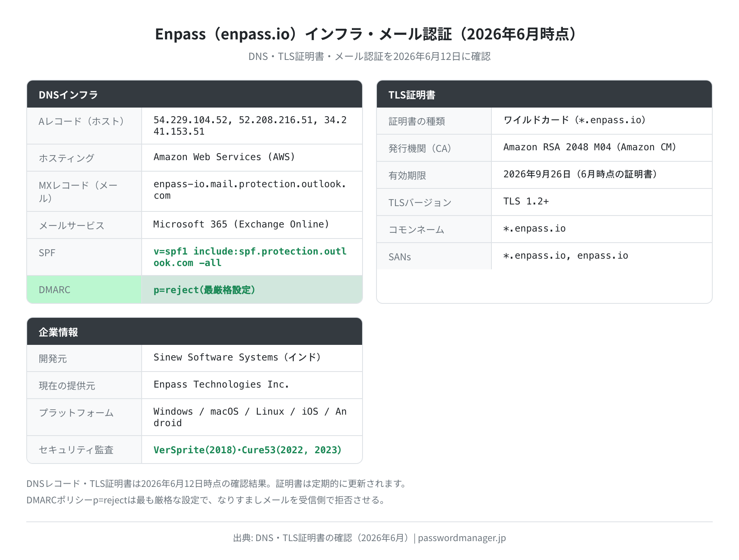Click the highlighted 'DMARC' label cell
The image size is (739, 560).
pos(84,289)
